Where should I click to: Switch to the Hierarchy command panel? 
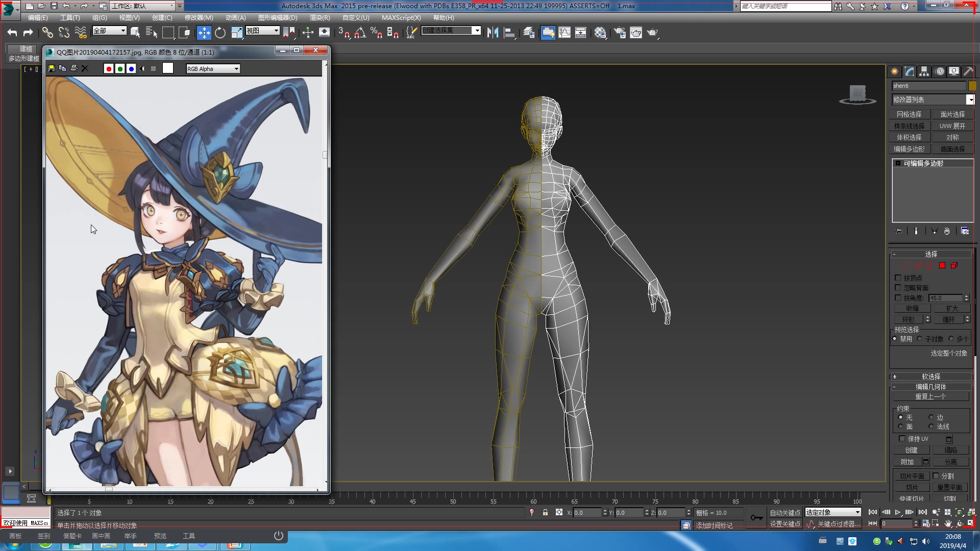point(924,71)
